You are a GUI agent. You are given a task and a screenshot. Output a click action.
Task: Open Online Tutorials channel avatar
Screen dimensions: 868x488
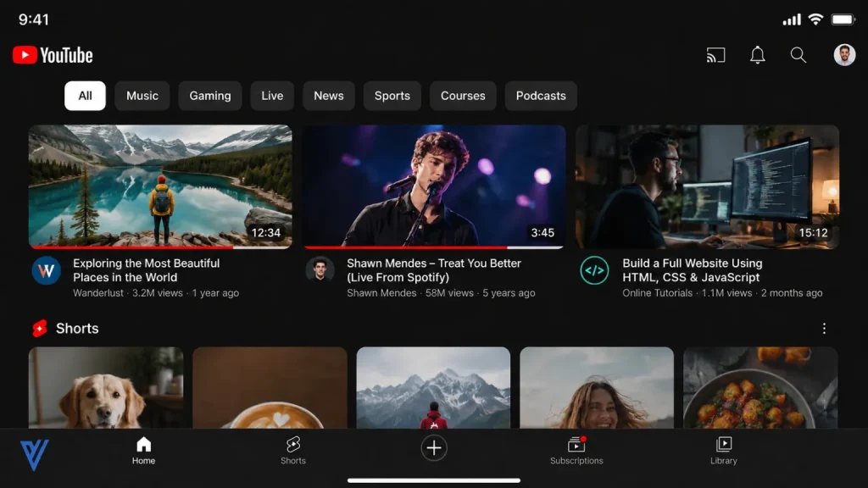594,270
